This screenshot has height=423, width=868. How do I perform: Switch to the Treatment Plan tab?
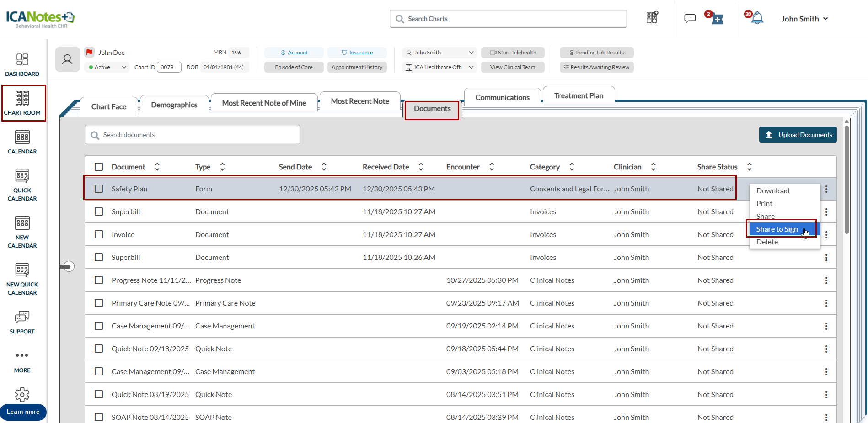tap(579, 96)
